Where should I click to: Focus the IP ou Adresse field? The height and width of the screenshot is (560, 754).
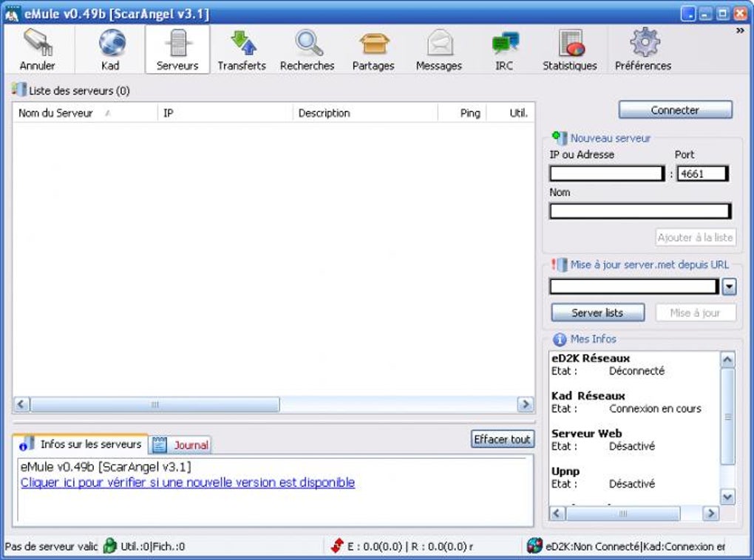click(x=608, y=174)
